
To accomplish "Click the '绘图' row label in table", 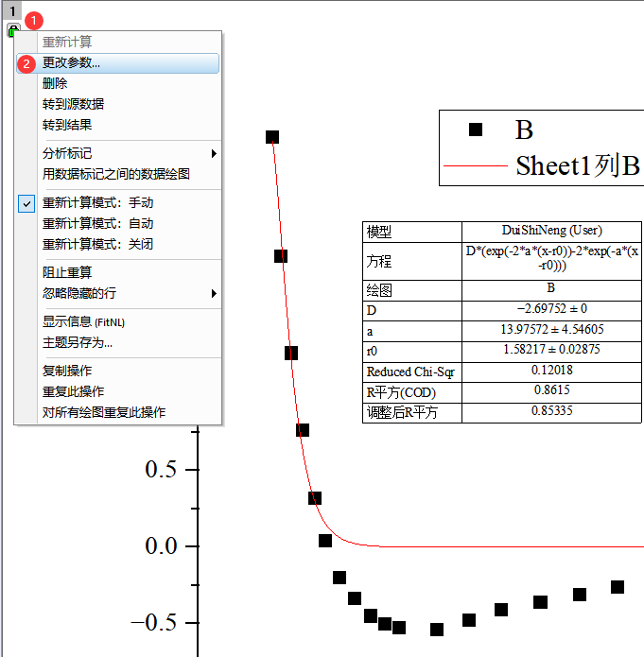I will coord(379,290).
